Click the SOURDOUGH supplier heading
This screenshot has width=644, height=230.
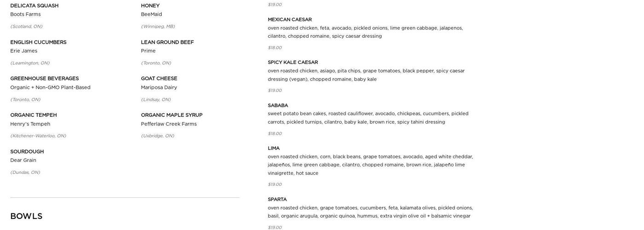tap(27, 152)
